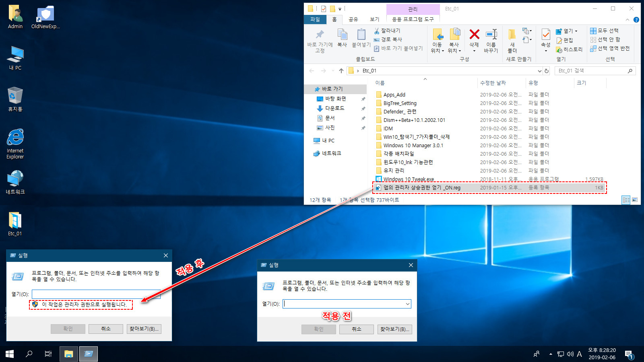The image size is (644, 362).
Task: Open the 열기 dropdown in ribbon
Action: click(x=567, y=31)
